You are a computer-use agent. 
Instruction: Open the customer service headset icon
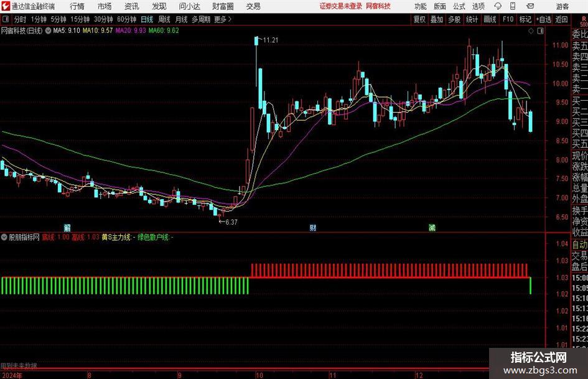(x=498, y=6)
